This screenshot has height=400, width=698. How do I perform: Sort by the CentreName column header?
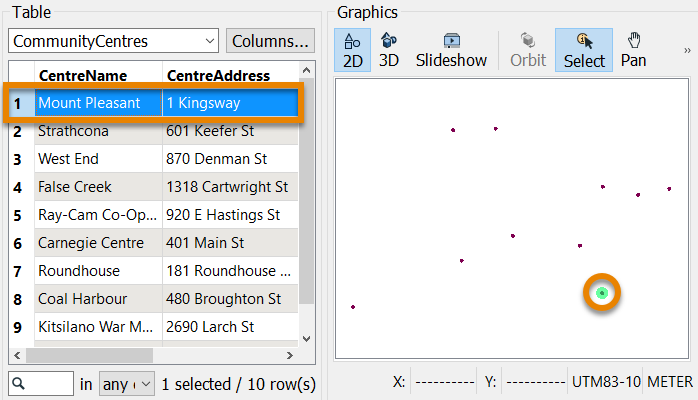click(98, 75)
